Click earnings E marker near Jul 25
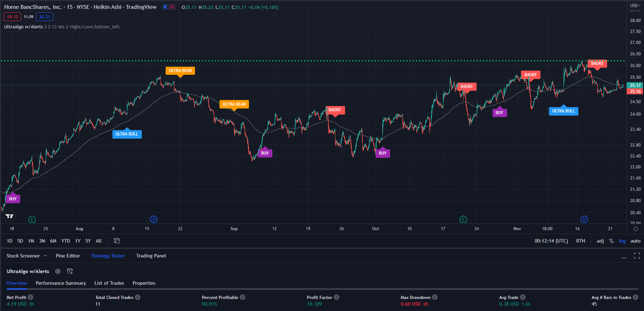644x311 pixels. click(32, 219)
